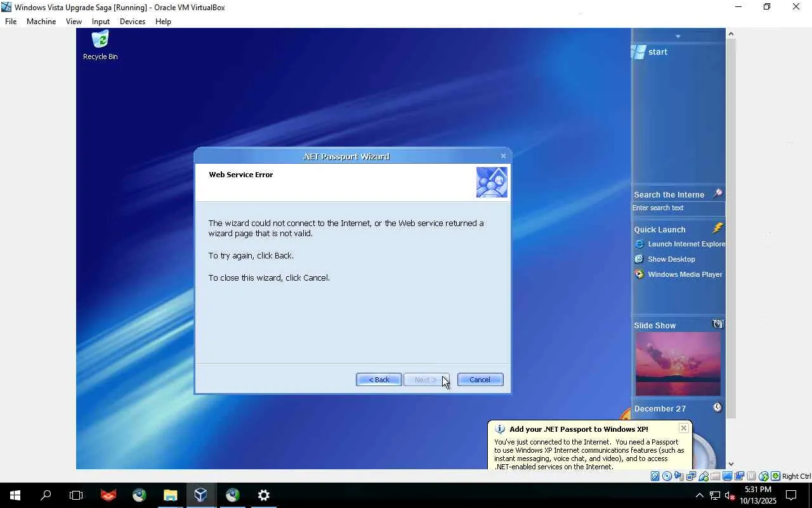
Task: Click the Quick Launch lightning bolt icon
Action: click(x=717, y=228)
